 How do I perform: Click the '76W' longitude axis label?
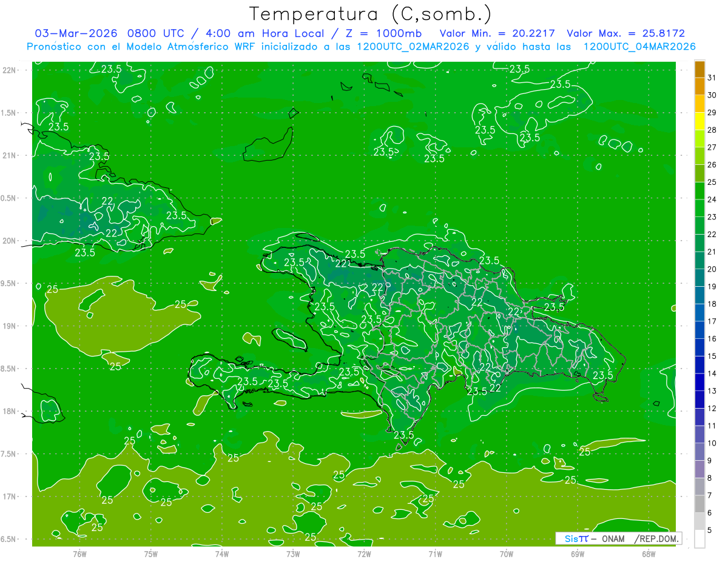(x=79, y=554)
